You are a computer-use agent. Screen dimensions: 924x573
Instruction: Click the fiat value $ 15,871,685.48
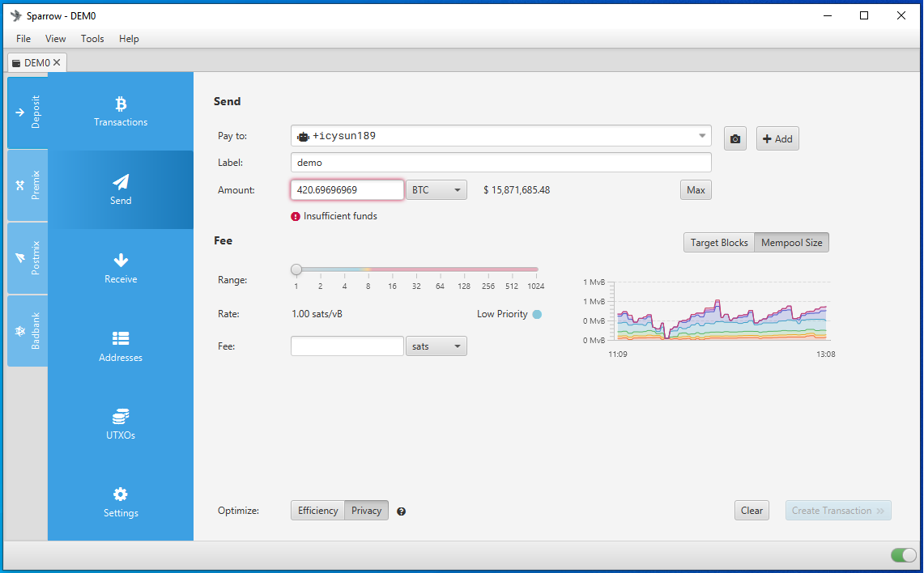coord(517,190)
